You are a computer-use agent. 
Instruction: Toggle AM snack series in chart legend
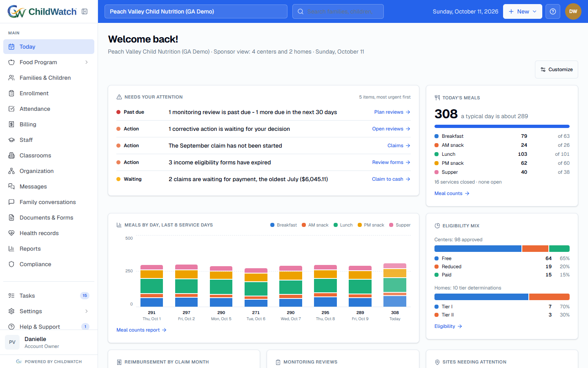tap(315, 225)
